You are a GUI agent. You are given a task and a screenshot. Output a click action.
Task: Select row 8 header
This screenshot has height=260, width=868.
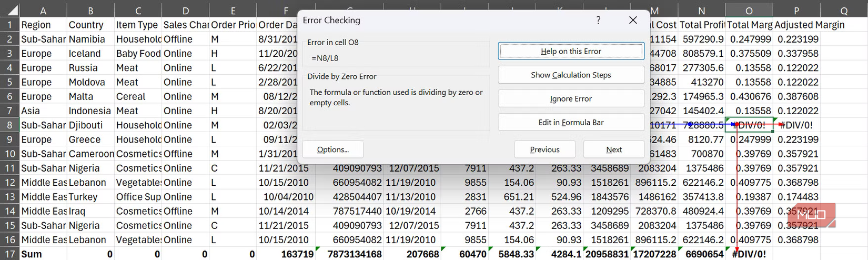[9, 125]
